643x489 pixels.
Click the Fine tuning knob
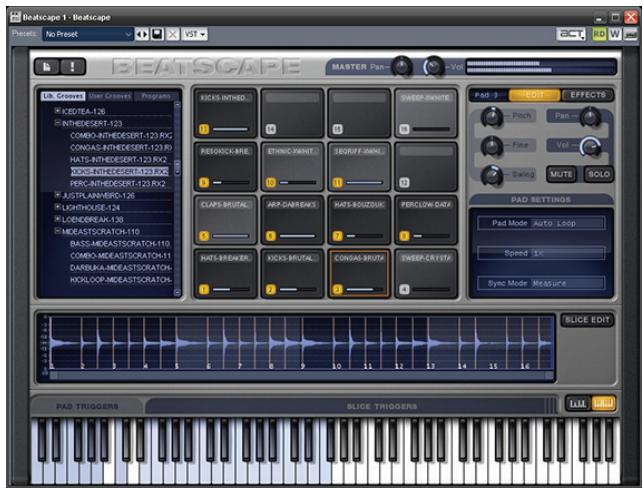tap(491, 146)
